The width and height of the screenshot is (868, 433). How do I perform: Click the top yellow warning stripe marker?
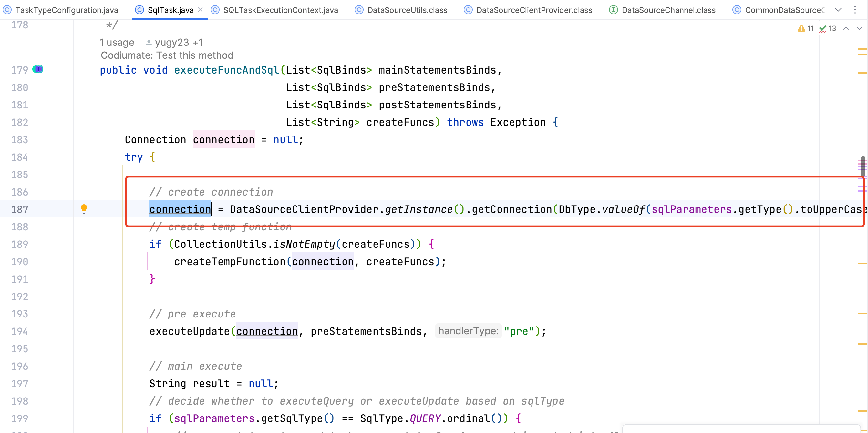862,49
